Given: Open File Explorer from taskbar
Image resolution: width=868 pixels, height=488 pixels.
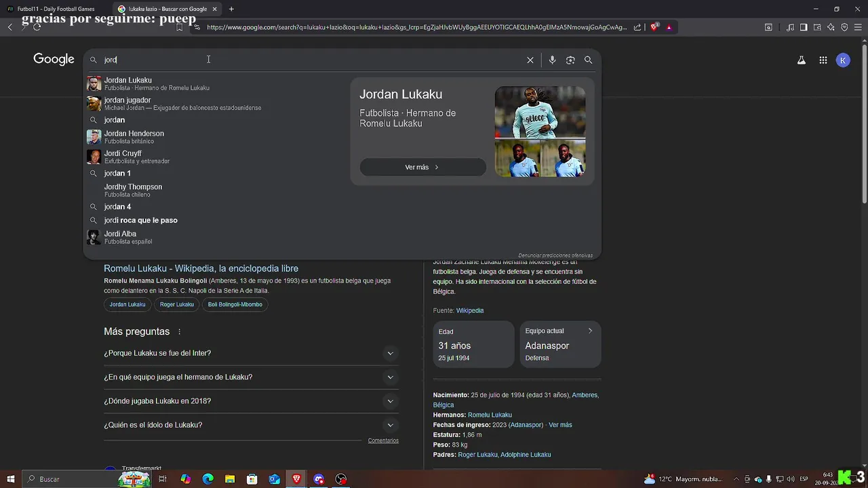Looking at the screenshot, I should pos(230,479).
